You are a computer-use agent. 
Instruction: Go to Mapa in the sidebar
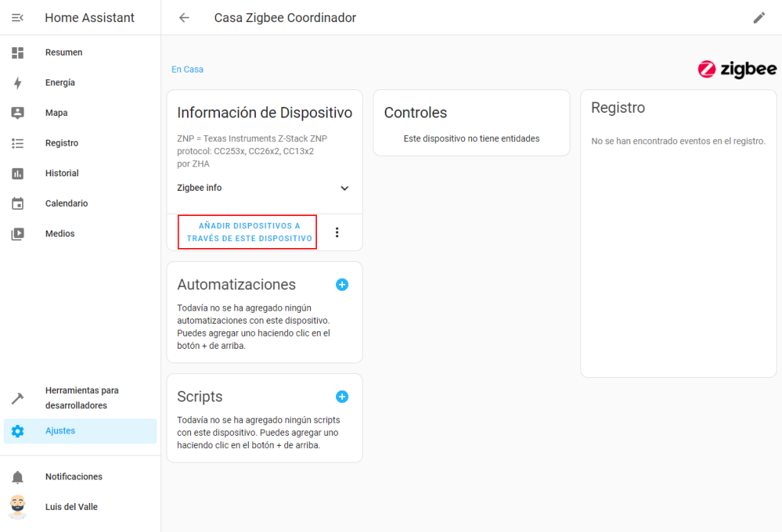[x=57, y=113]
